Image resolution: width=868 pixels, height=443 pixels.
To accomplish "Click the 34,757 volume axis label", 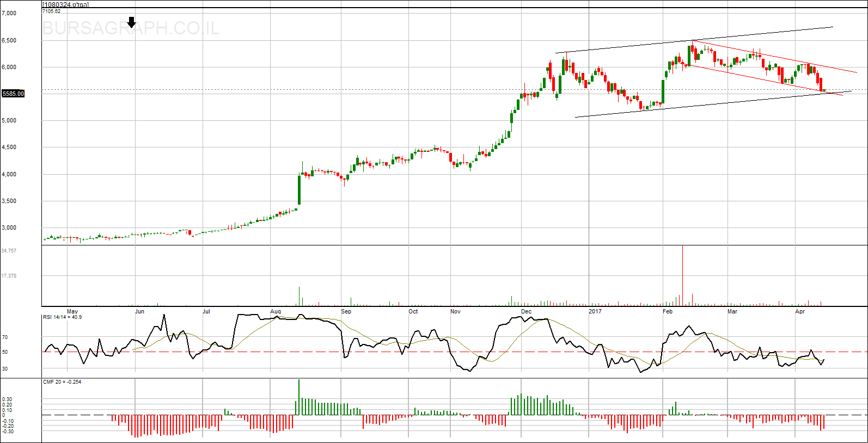I will click(9, 251).
